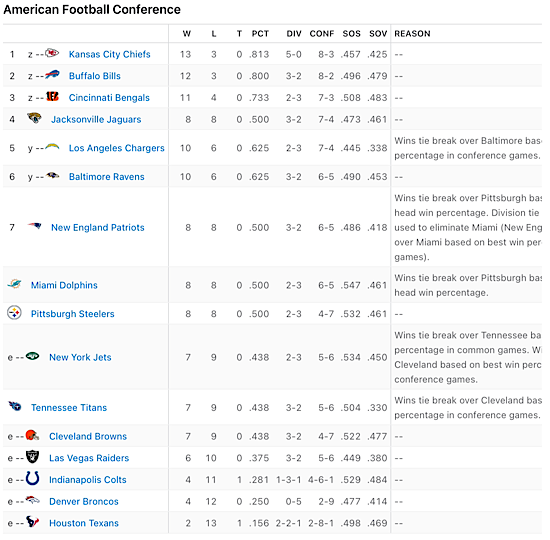Open the New England Patriots team link

98,228
